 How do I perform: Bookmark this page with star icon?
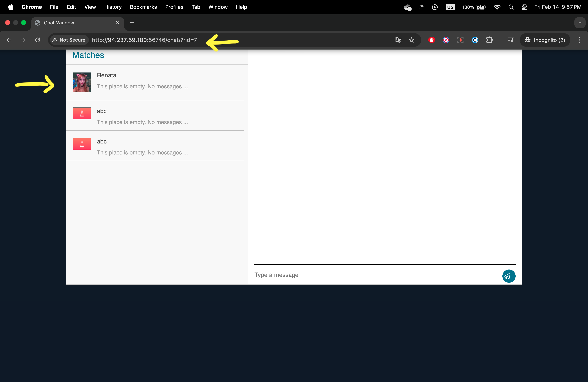pos(411,40)
